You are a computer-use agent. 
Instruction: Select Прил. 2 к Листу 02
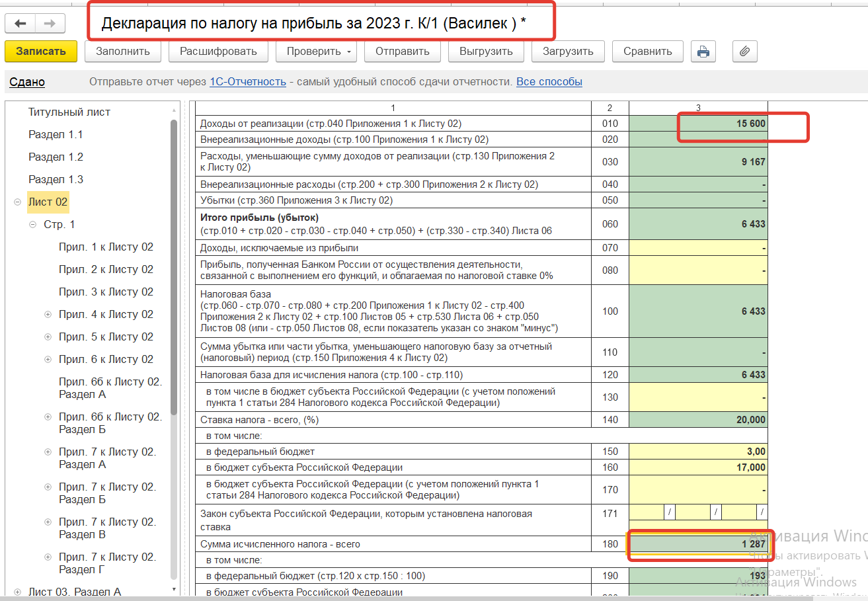tap(106, 270)
